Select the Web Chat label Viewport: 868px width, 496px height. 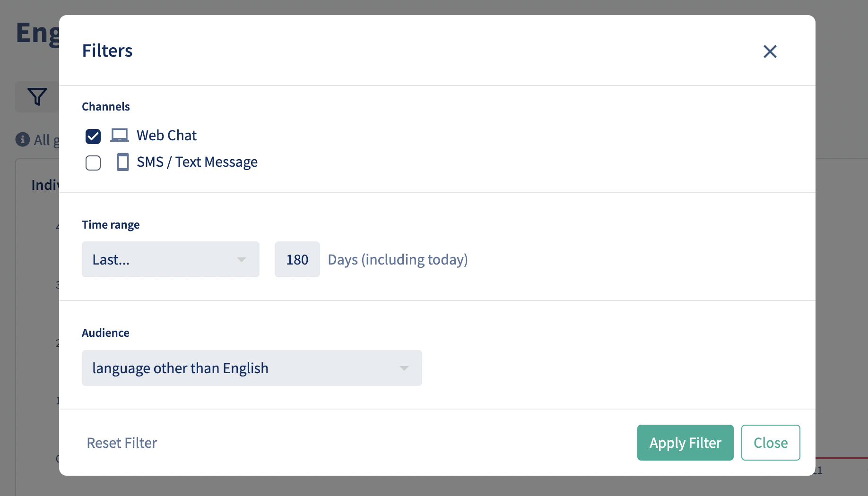tap(166, 136)
